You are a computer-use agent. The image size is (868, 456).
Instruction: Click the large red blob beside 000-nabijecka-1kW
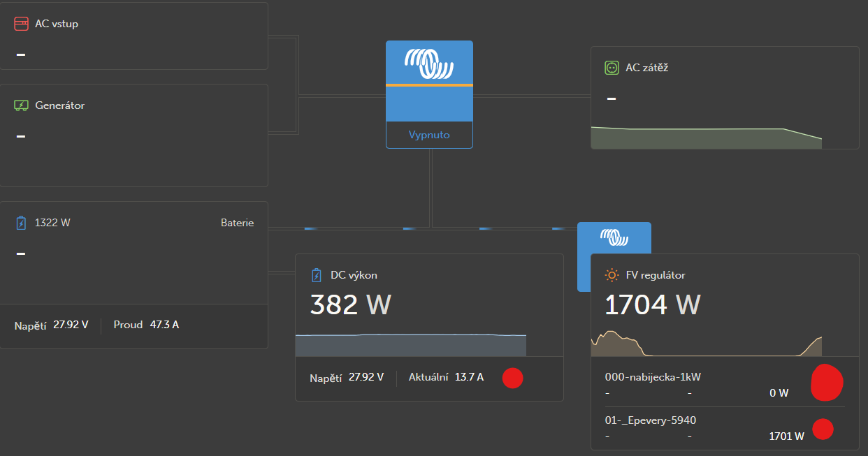827,382
